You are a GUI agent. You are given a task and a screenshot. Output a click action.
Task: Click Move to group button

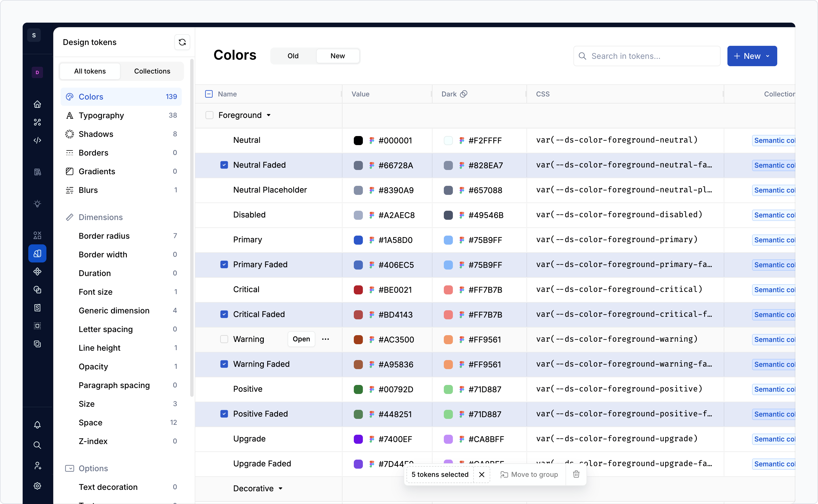529,474
